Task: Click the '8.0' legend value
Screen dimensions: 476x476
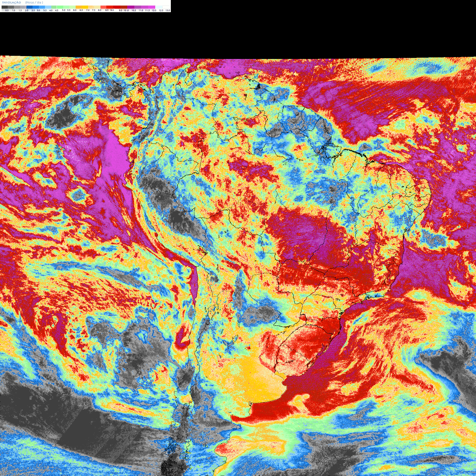Action: click(100, 10)
